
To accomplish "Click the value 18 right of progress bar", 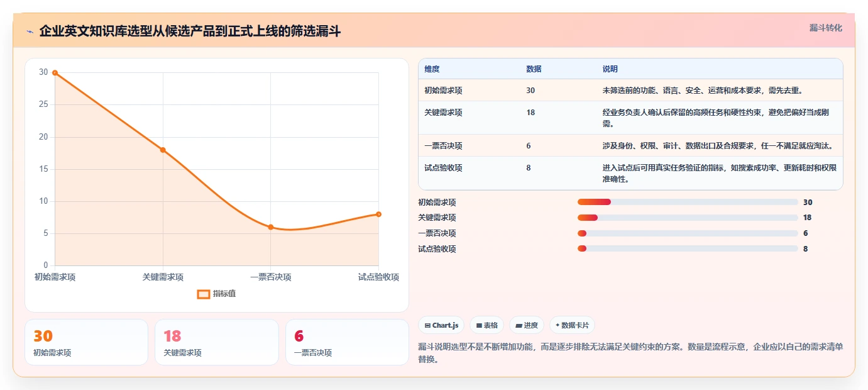I will [x=808, y=218].
